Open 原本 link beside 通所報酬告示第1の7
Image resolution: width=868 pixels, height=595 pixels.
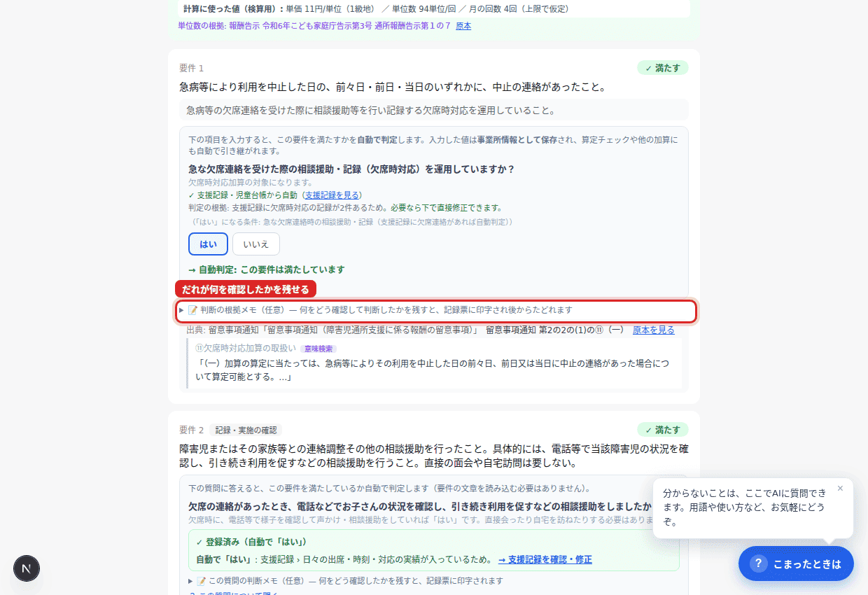pos(463,26)
